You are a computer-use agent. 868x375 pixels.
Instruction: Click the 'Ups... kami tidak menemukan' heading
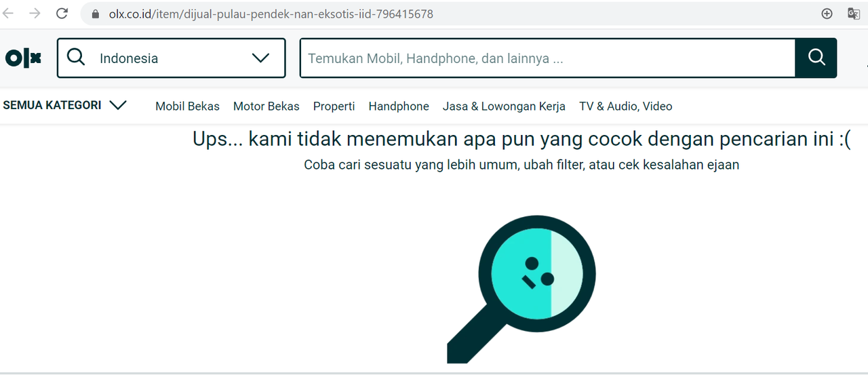[x=521, y=139]
